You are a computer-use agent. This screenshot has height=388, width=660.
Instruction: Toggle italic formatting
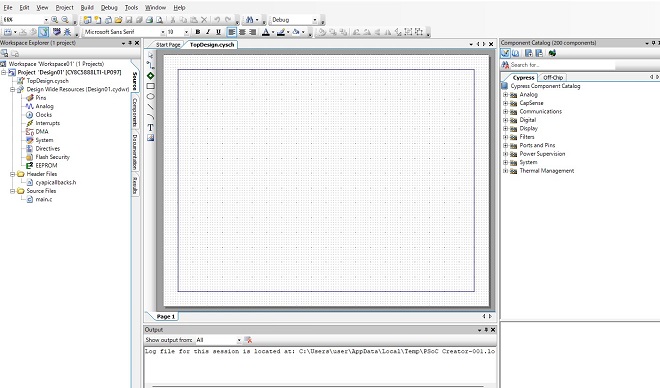[208, 32]
